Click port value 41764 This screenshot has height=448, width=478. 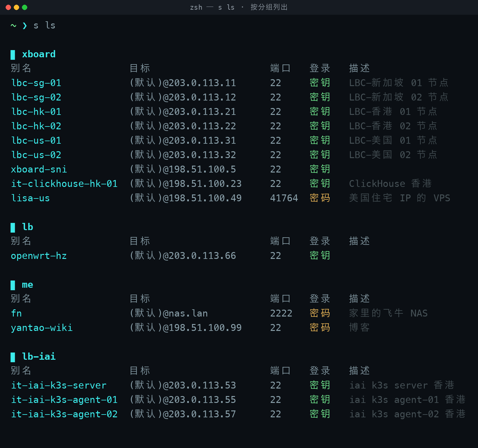click(x=284, y=198)
